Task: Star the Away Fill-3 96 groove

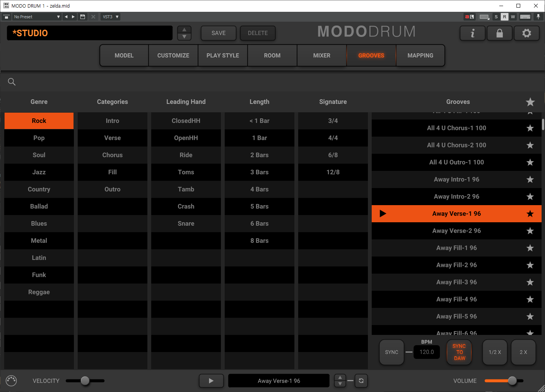Action: (530, 282)
